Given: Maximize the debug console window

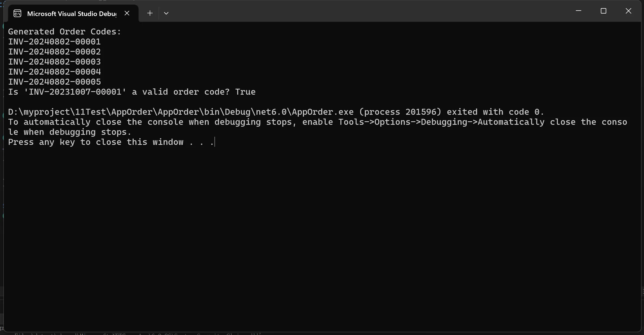Looking at the screenshot, I should 604,11.
